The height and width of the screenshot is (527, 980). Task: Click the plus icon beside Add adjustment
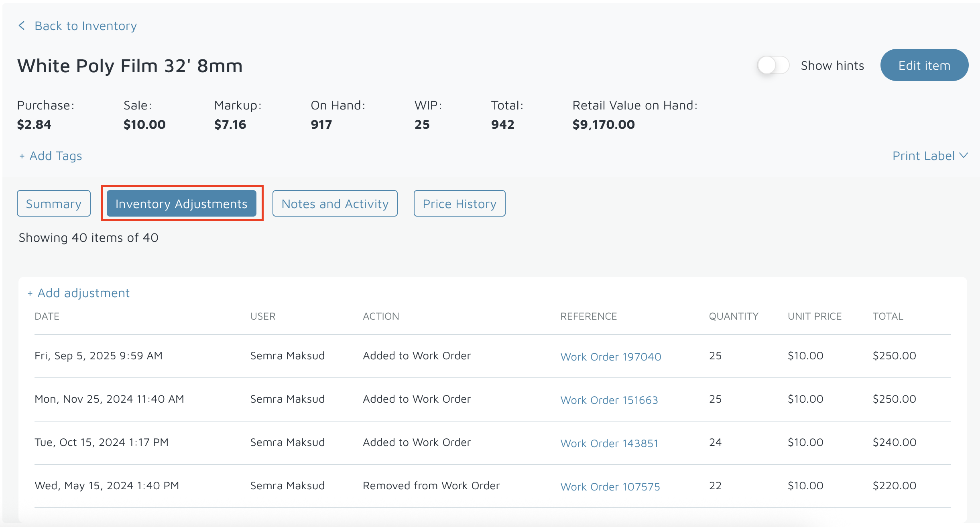point(30,294)
